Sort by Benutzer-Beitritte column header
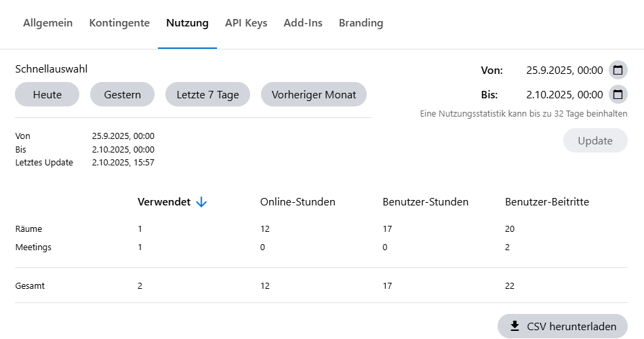The image size is (644, 339). pyautogui.click(x=546, y=202)
